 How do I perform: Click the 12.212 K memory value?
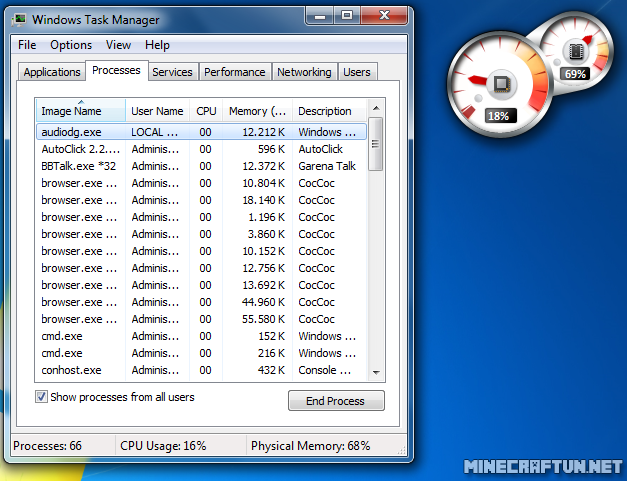tap(264, 132)
